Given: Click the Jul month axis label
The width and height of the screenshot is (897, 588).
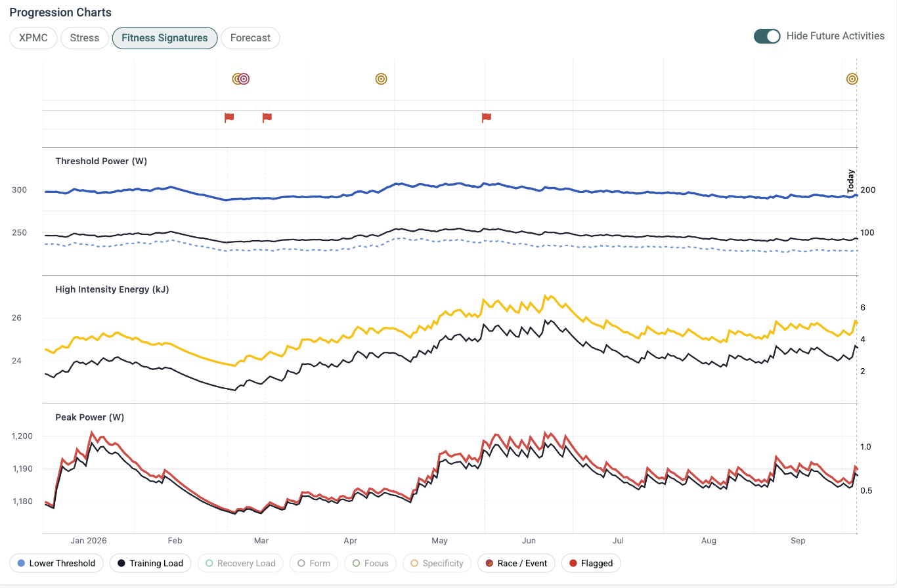Looking at the screenshot, I should tap(618, 541).
